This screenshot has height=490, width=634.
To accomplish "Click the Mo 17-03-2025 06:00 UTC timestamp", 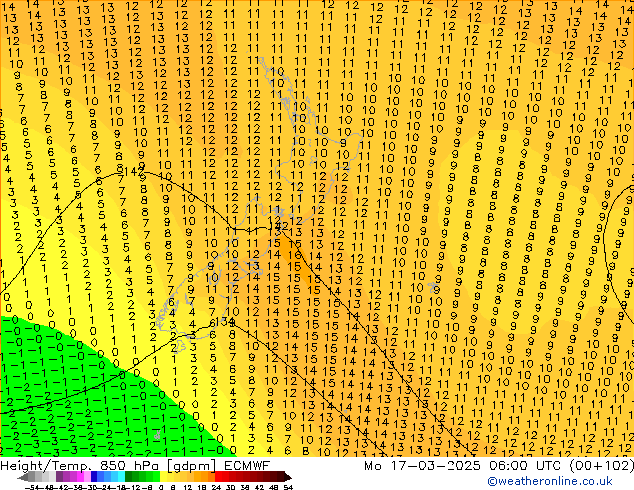I will (x=499, y=465).
